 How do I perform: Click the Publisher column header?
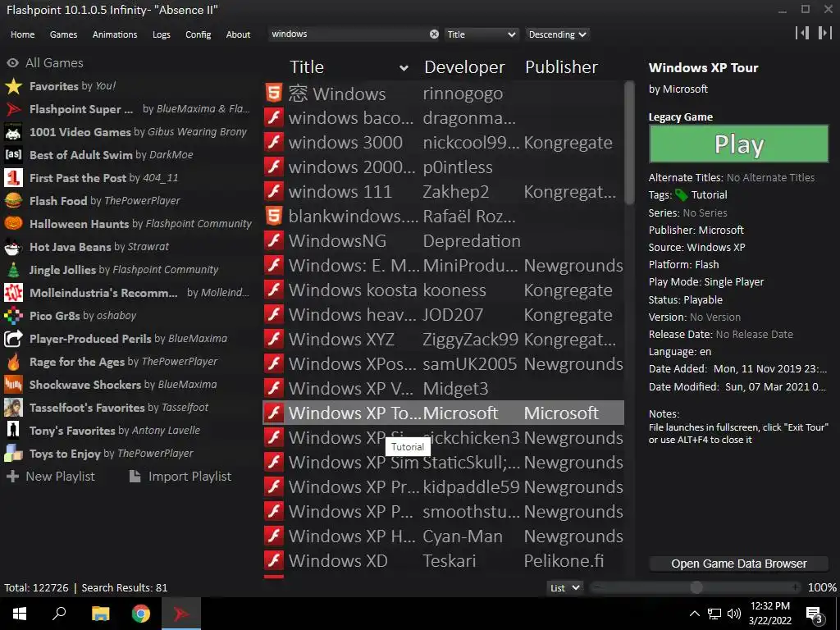click(x=561, y=67)
